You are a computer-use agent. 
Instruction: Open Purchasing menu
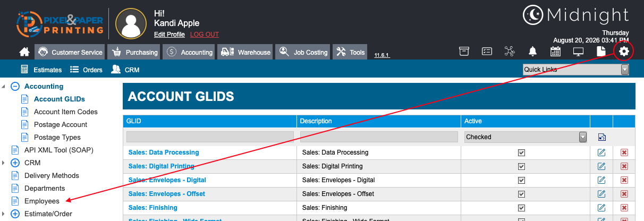pyautogui.click(x=134, y=52)
